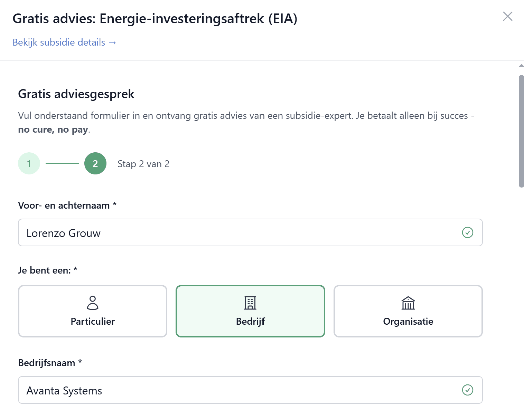Click the Stap 2 van 2 label
Viewport: 524px width, 420px height.
(x=143, y=164)
